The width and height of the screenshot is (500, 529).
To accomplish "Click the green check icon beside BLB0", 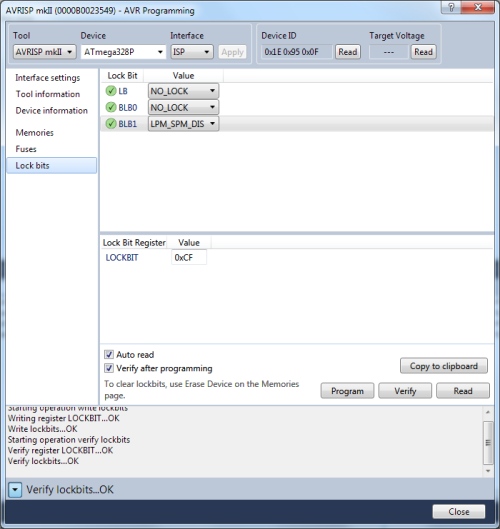I will click(111, 107).
